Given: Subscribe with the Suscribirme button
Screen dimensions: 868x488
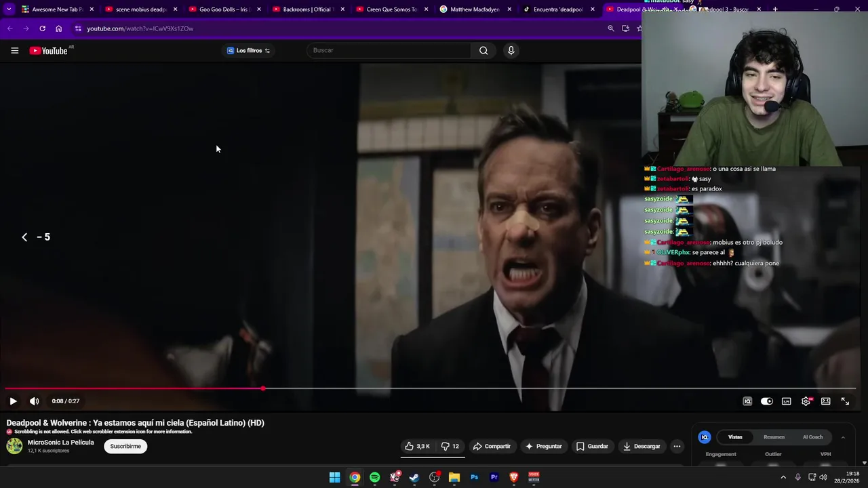Looking at the screenshot, I should 125,446.
